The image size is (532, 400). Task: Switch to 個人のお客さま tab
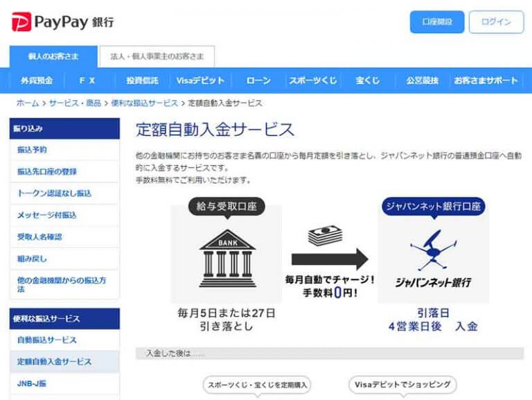pyautogui.click(x=53, y=56)
